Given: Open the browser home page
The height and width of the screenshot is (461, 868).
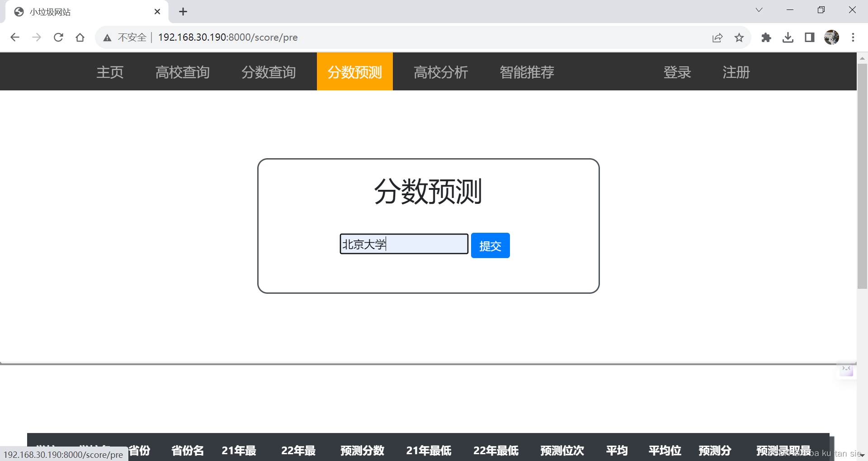Looking at the screenshot, I should coord(80,38).
